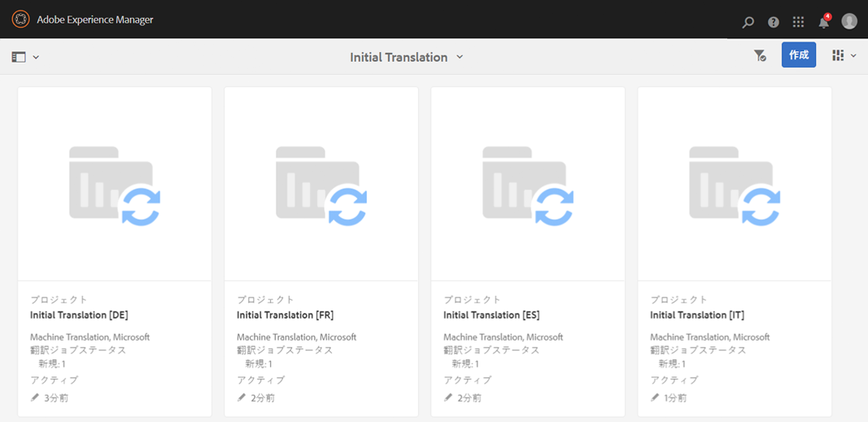868x422 pixels.
Task: Click アクティブ status on the DE card
Action: 55,380
